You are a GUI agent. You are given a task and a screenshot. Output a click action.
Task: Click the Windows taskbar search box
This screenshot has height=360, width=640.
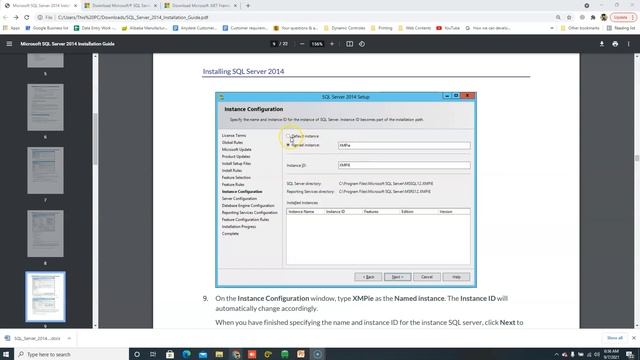(x=71, y=354)
